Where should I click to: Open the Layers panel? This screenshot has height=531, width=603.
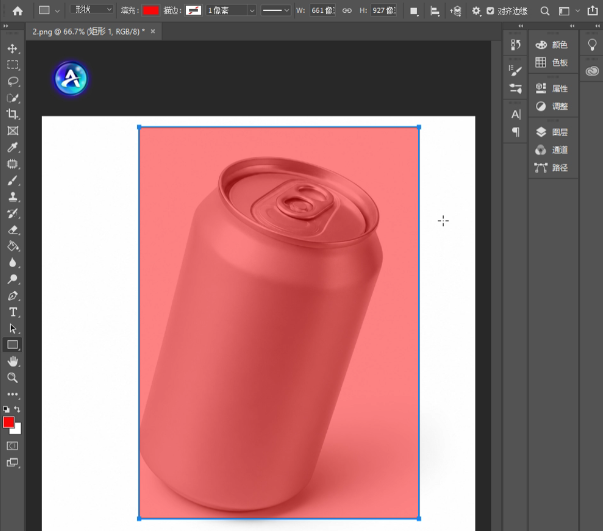coord(552,132)
